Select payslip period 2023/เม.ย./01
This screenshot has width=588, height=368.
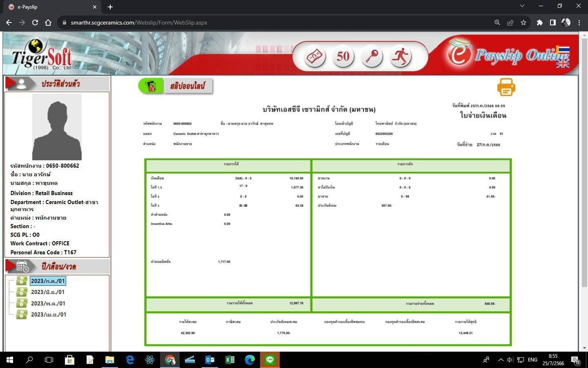[49, 314]
